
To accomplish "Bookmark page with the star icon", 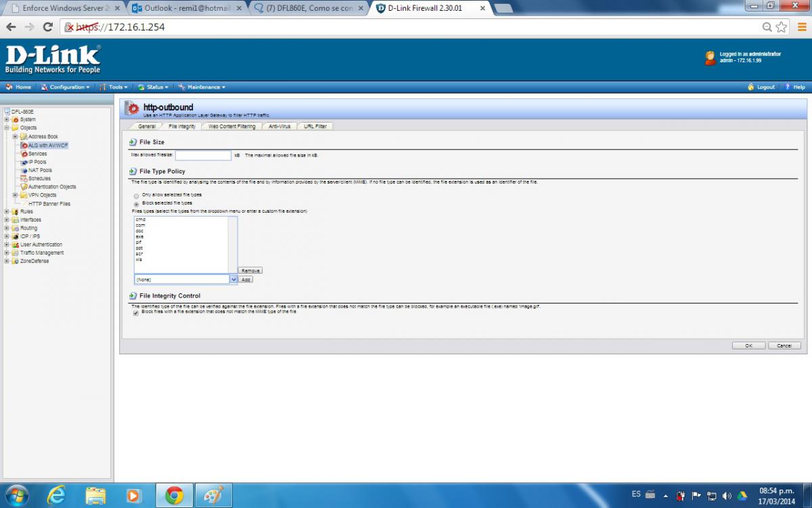I will click(x=782, y=27).
